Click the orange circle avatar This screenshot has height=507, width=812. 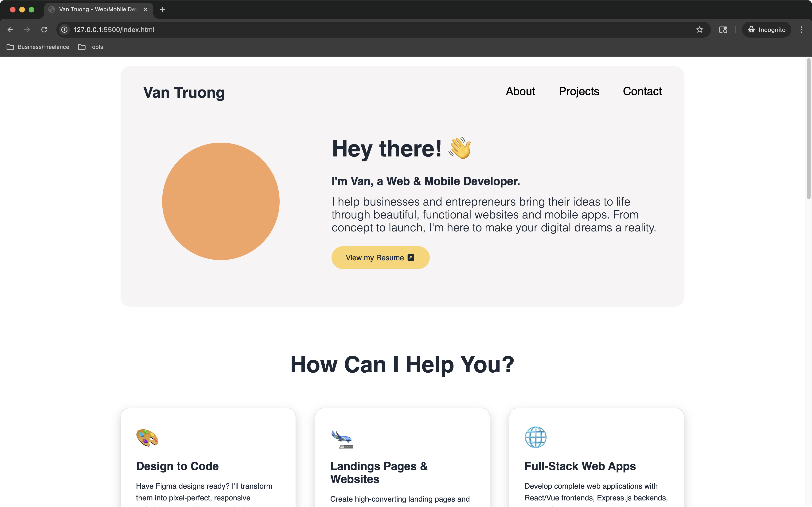221,201
